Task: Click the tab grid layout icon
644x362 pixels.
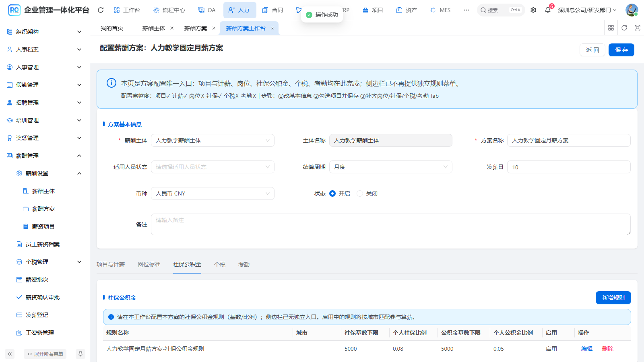Action: point(611,28)
